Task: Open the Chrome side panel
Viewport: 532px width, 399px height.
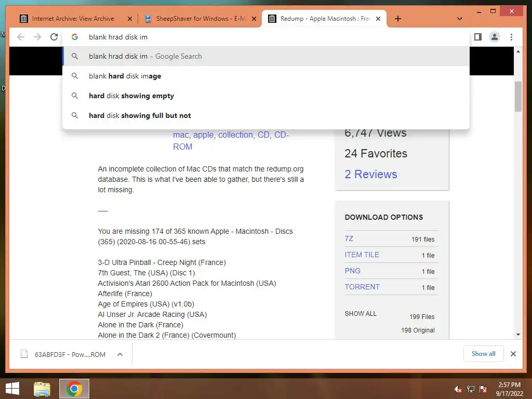Action: point(478,37)
